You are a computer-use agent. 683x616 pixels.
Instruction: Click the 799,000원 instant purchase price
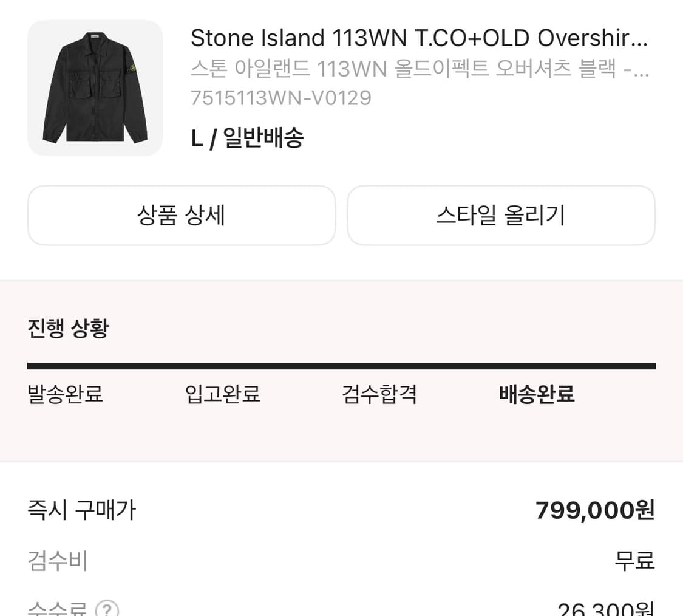coord(593,510)
